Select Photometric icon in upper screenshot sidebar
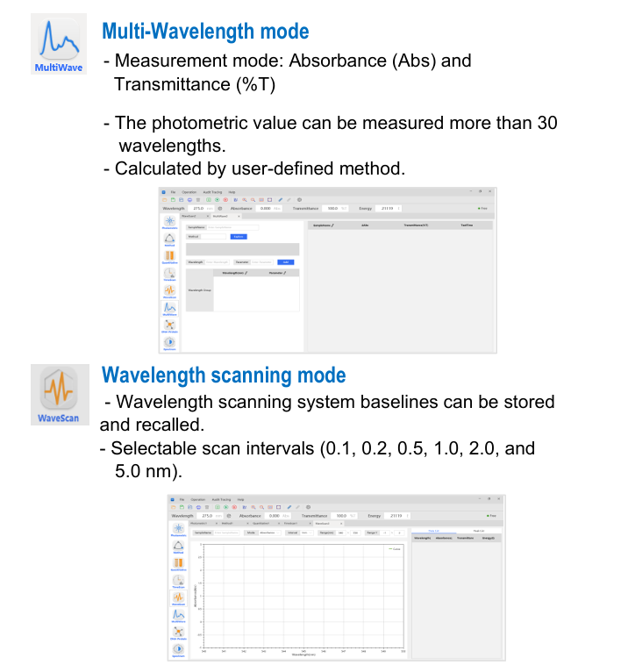This screenshot has height=672, width=621. click(x=169, y=223)
